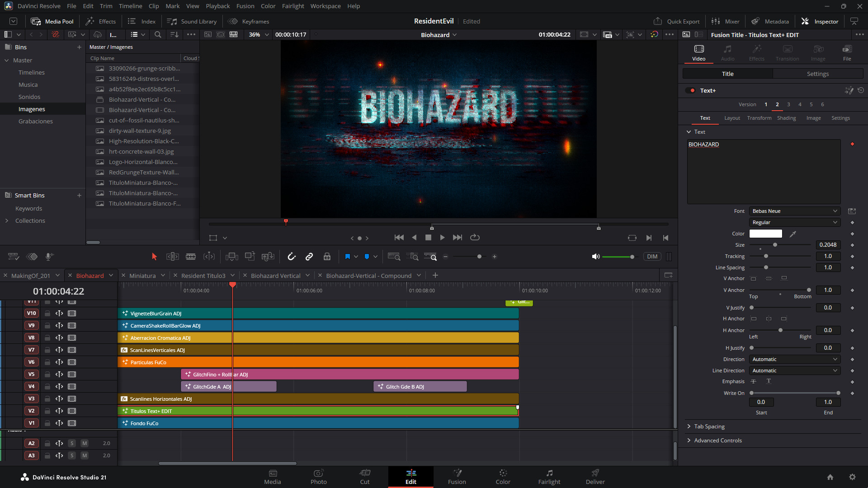Switch to the Fusion page
868x488 pixels.
click(457, 477)
